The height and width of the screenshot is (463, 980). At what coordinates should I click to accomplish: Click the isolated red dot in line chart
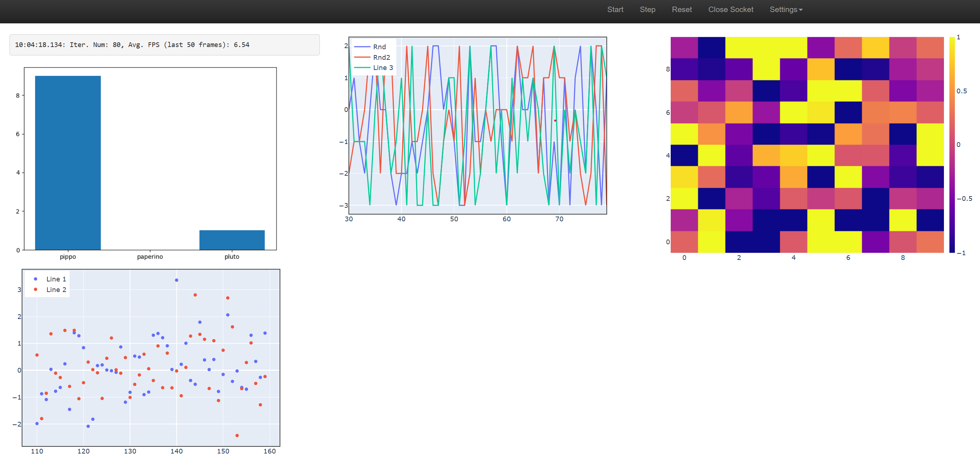555,121
